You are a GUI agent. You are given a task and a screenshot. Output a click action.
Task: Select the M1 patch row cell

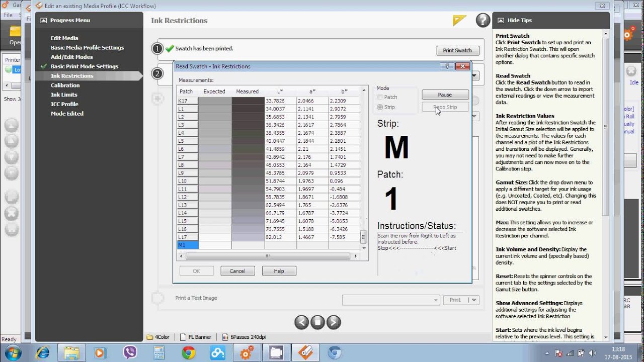(x=188, y=245)
